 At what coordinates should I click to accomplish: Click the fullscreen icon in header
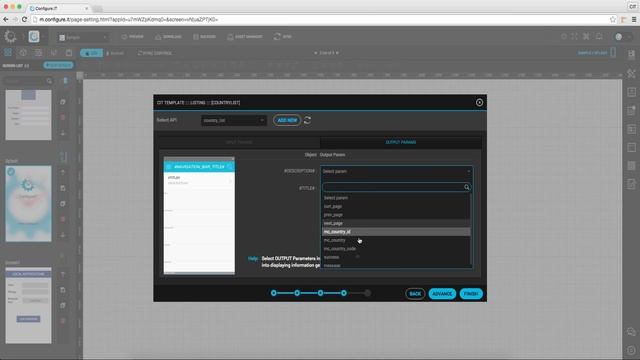574,37
